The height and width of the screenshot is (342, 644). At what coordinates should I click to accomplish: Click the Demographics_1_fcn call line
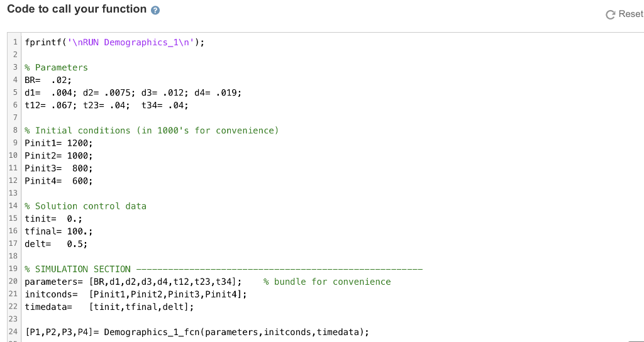pyautogui.click(x=197, y=332)
